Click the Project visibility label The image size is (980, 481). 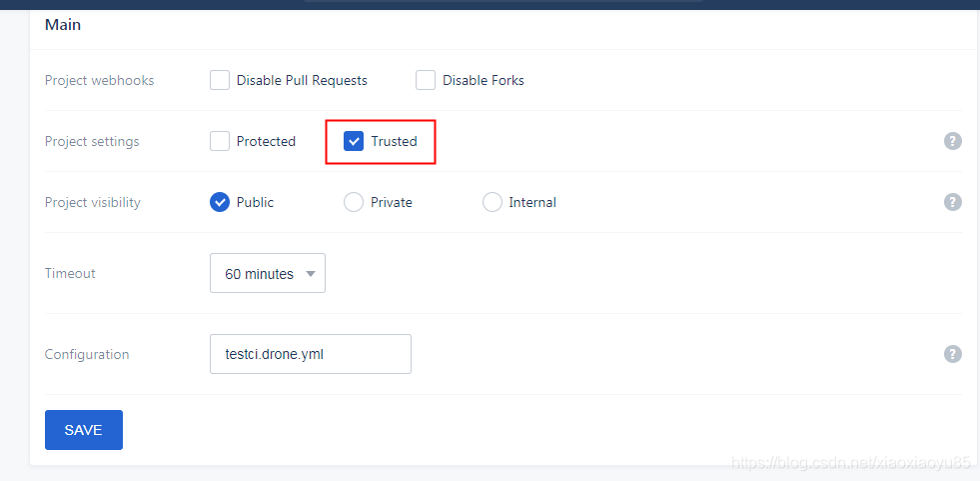click(93, 203)
